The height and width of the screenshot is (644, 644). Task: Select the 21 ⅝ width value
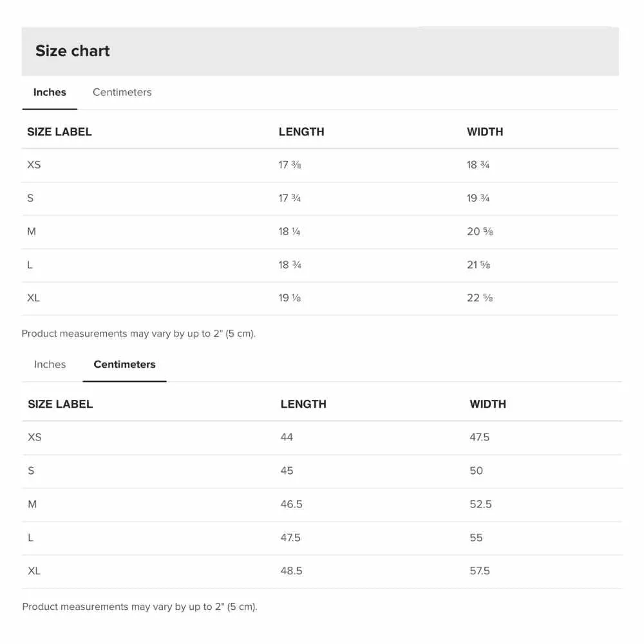(478, 265)
